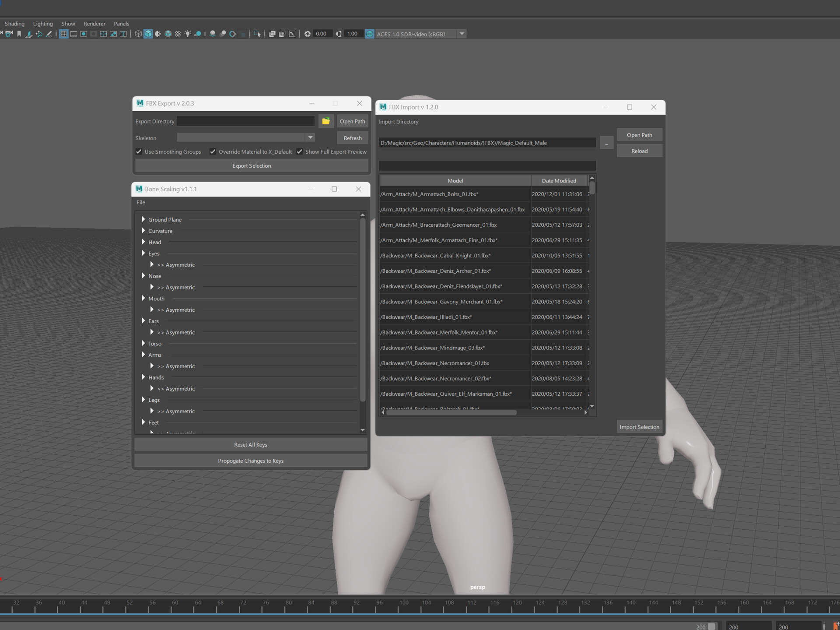Click Reset All Keys button
The image size is (840, 630).
coord(250,445)
